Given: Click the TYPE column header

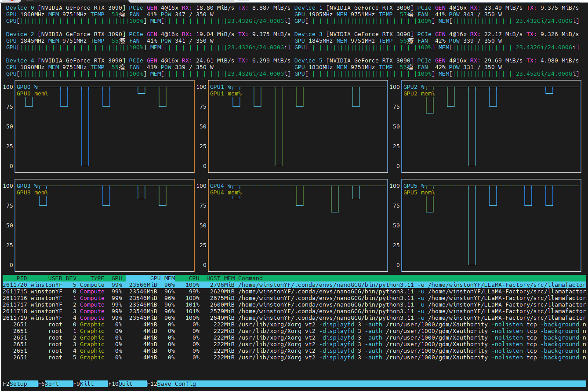Looking at the screenshot, I should pos(98,278).
